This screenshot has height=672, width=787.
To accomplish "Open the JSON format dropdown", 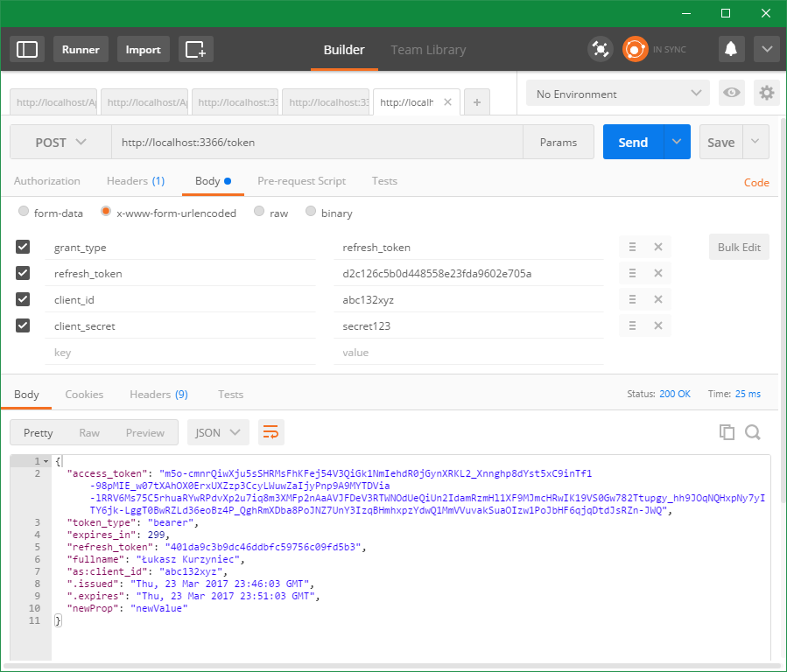I will (218, 432).
